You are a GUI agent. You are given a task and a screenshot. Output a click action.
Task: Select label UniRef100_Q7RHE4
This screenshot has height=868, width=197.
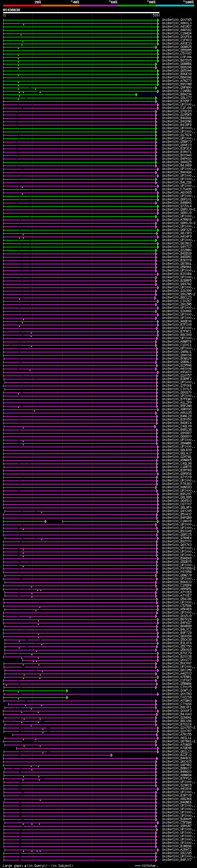pyautogui.click(x=177, y=538)
